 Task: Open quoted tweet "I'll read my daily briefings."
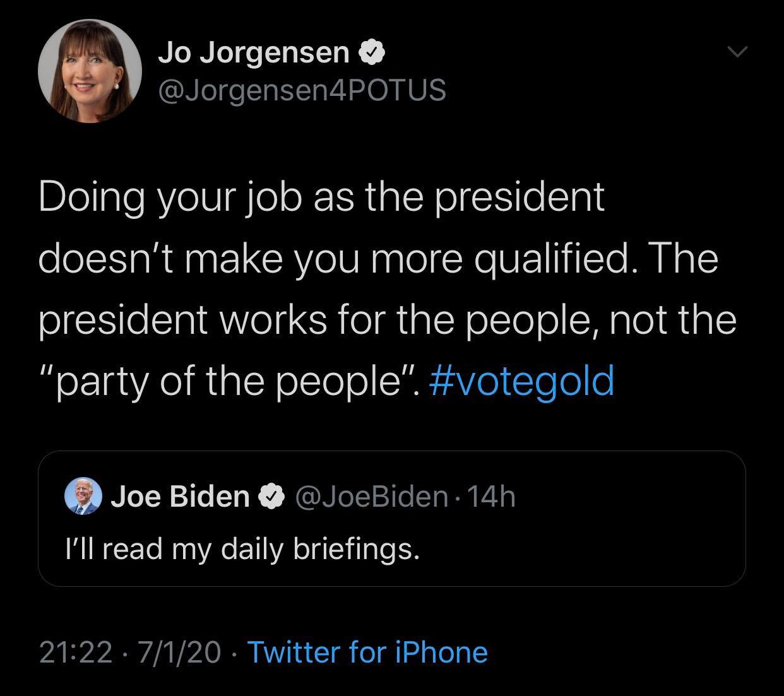pos(242,549)
